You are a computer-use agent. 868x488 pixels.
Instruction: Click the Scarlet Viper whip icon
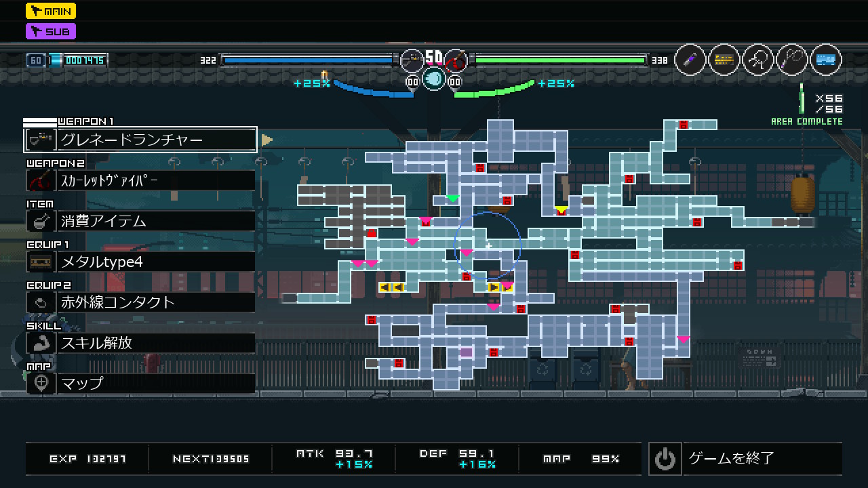(x=40, y=180)
